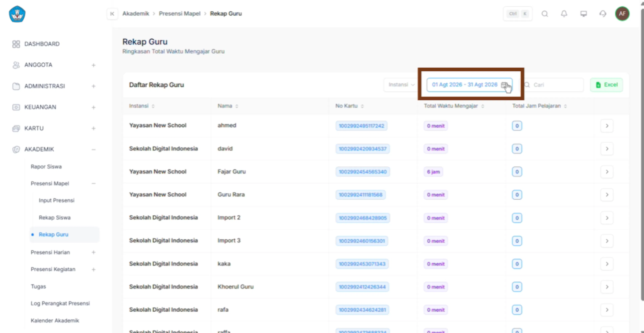Sort by Total Jam Pelajaran sort icon
Viewport: 644px width, 333px height.
[565, 106]
